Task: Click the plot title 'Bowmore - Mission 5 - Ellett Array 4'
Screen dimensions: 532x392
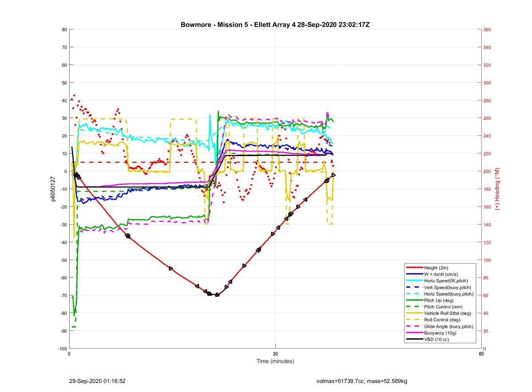Action: pyautogui.click(x=238, y=25)
